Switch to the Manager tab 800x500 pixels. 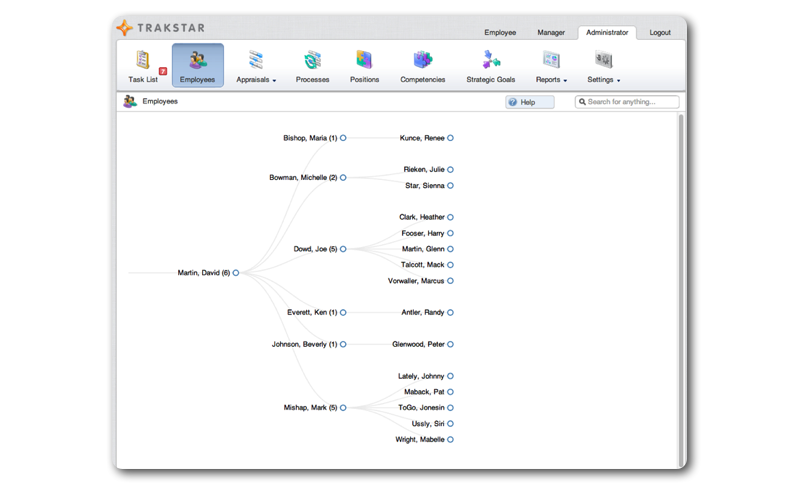[x=551, y=32]
